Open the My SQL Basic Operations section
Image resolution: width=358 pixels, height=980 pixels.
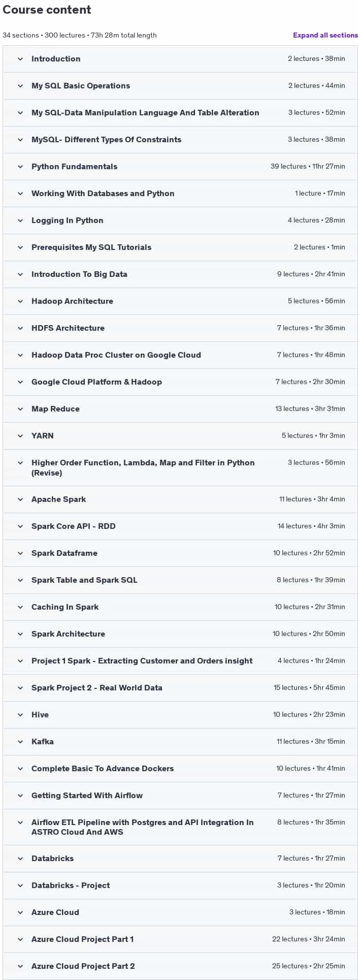pos(180,86)
